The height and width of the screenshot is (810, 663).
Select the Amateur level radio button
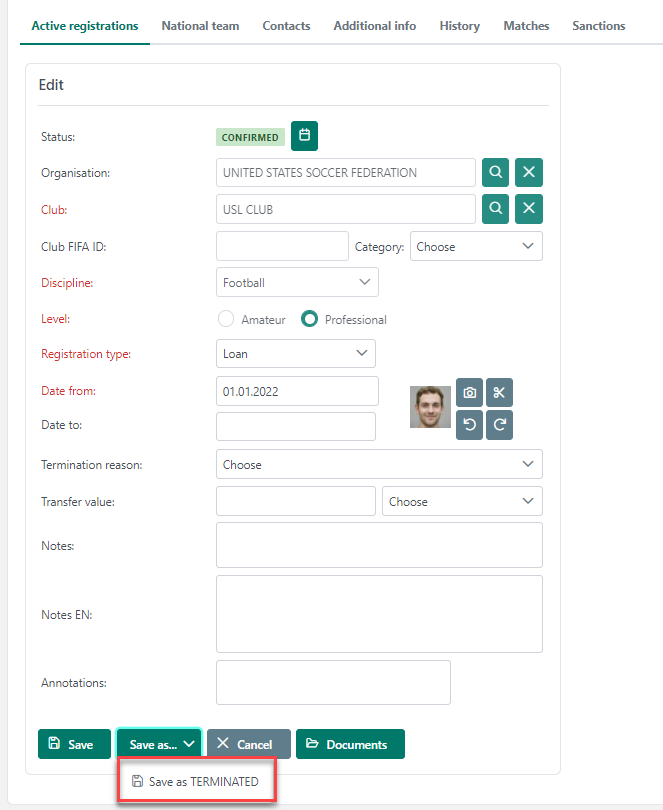pyautogui.click(x=226, y=320)
